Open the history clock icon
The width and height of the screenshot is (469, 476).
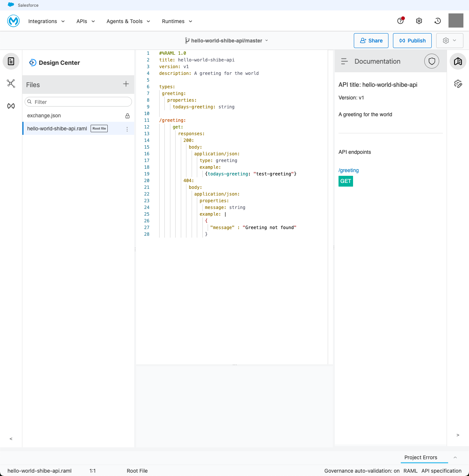point(438,21)
